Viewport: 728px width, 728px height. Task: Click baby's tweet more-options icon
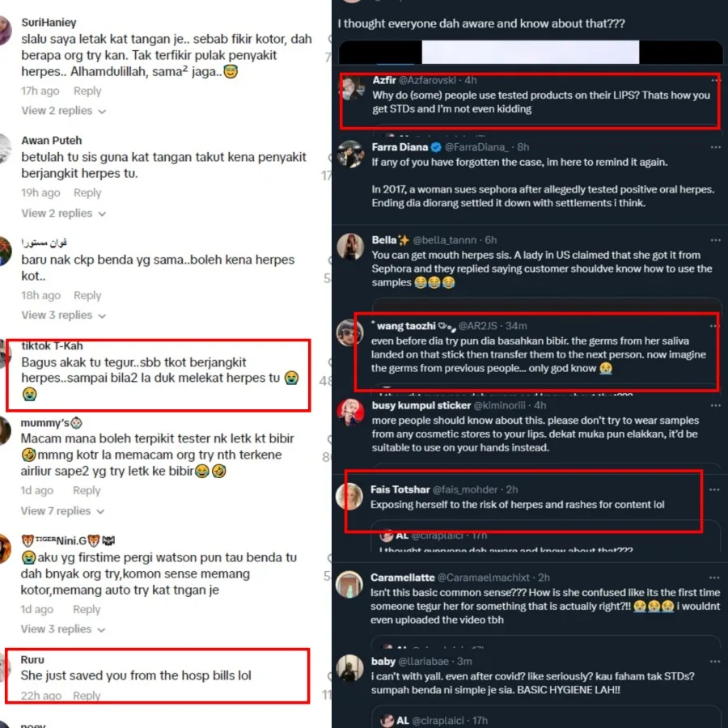(714, 661)
